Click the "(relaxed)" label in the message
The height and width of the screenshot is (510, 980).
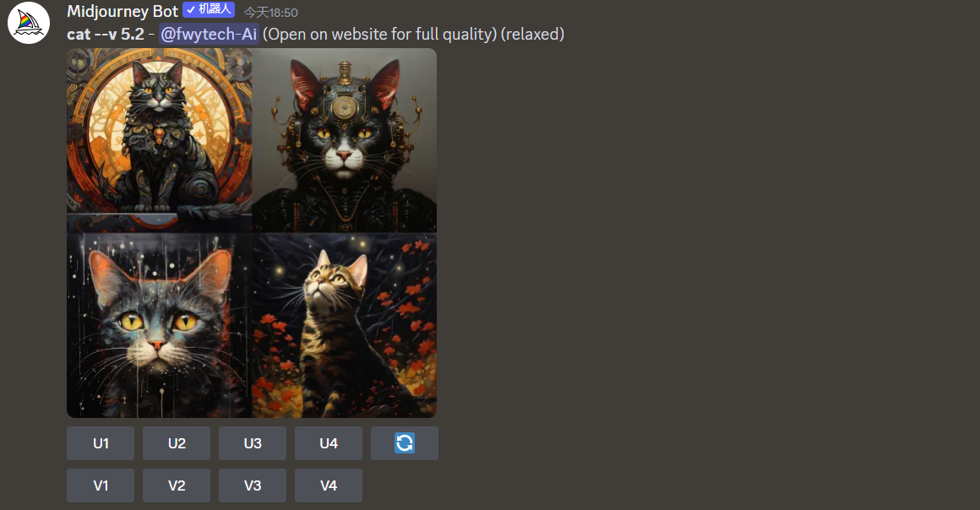click(532, 34)
